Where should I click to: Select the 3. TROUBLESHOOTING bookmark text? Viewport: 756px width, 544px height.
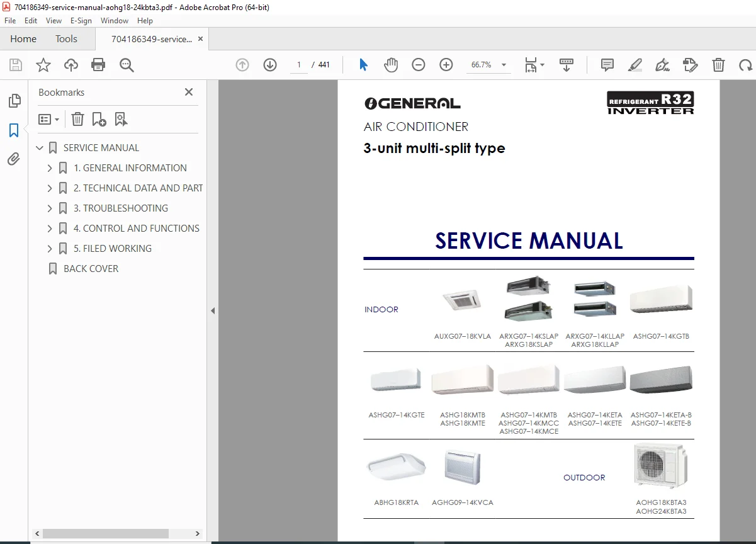(x=121, y=208)
